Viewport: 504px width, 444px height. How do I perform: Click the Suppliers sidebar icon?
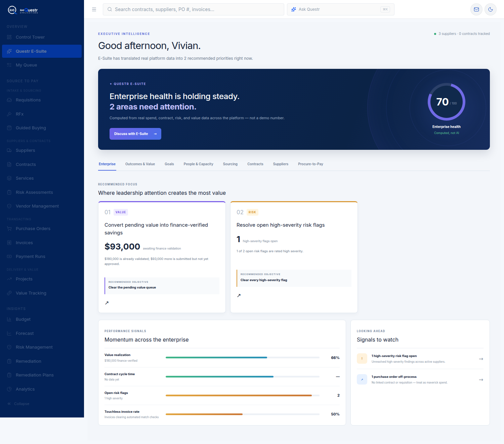(9, 150)
